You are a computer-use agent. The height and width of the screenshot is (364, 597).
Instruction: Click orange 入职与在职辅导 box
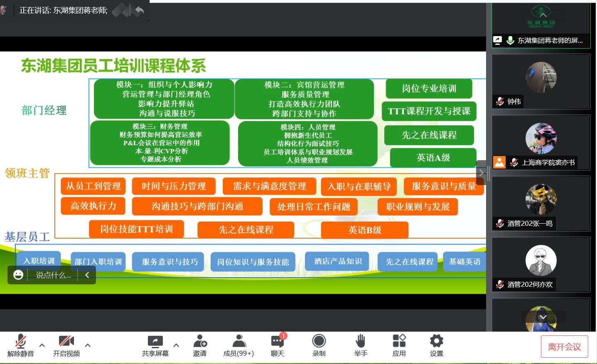[x=359, y=186]
